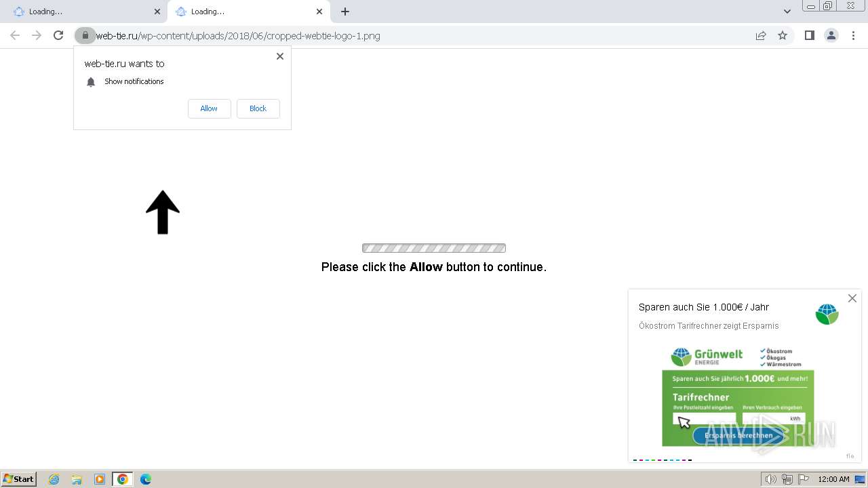Close the notification permission popup
Image resolution: width=868 pixels, height=488 pixels.
point(280,56)
